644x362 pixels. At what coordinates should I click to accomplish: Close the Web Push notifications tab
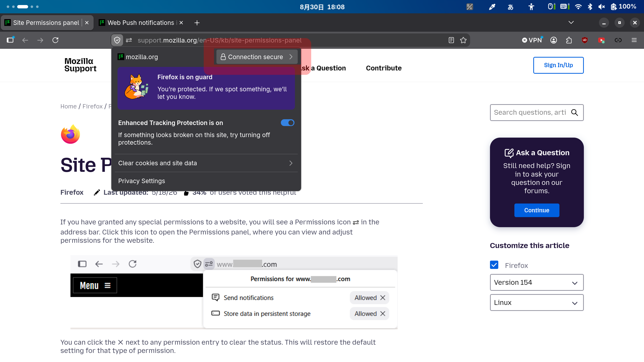coord(181,23)
